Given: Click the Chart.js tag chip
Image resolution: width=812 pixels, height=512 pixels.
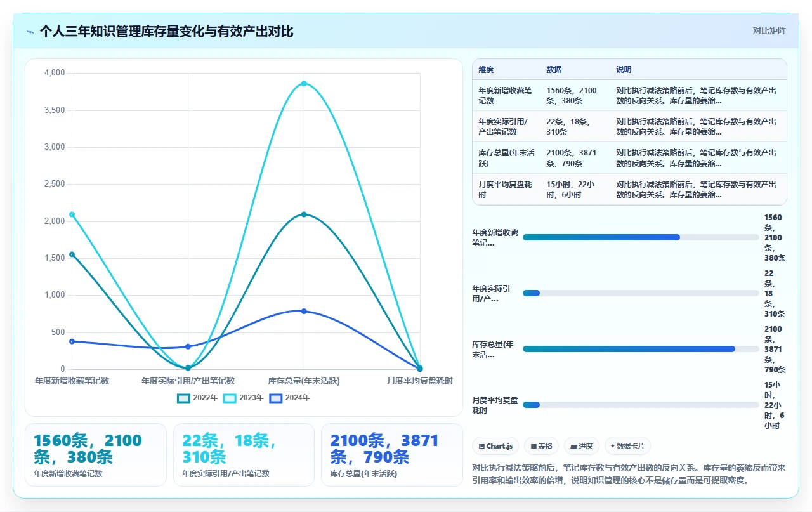Looking at the screenshot, I should pyautogui.click(x=496, y=446).
